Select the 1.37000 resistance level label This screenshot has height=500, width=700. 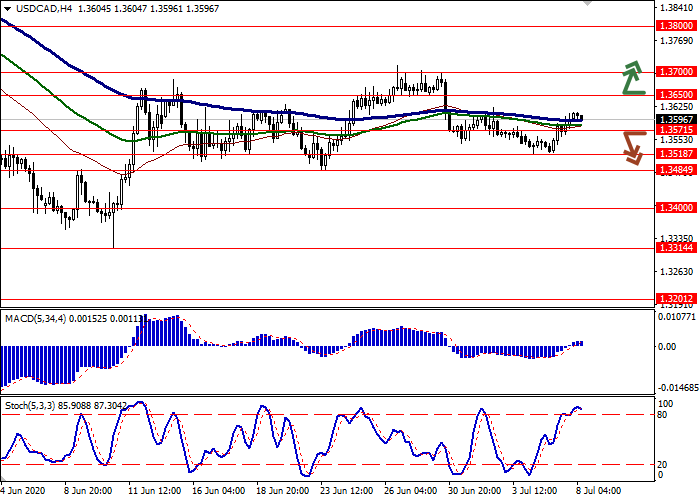click(674, 72)
